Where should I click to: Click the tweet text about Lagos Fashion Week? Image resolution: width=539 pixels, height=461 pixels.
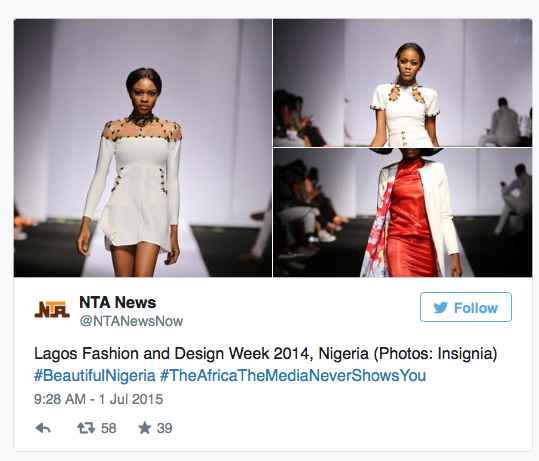265,354
